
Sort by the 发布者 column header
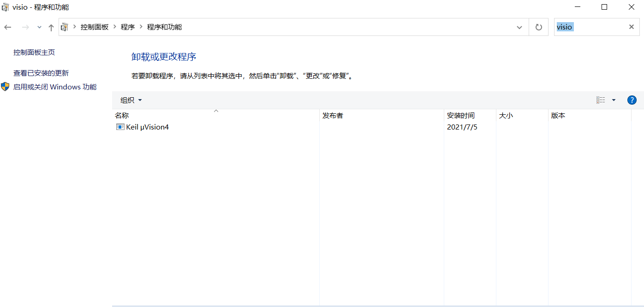(x=382, y=115)
